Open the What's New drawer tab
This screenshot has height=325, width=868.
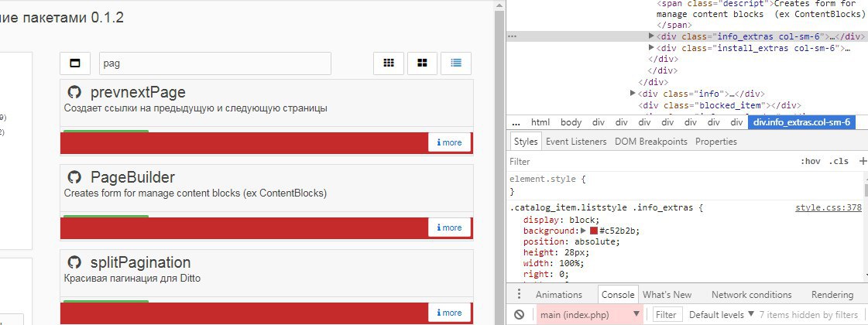667,295
